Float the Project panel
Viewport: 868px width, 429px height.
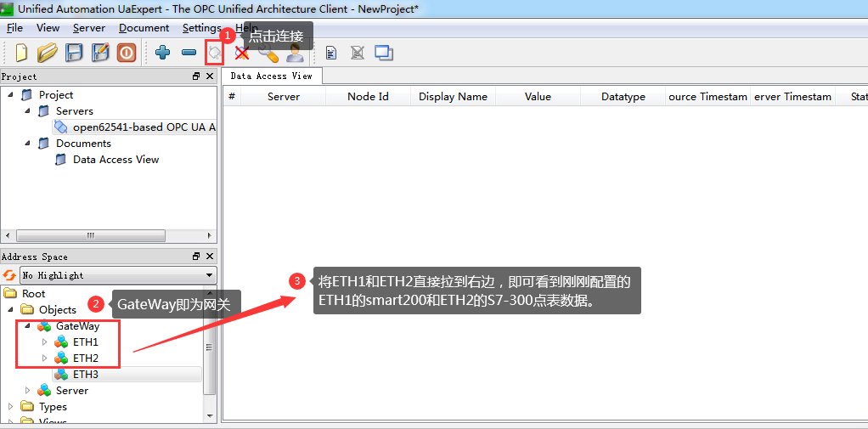[x=196, y=76]
